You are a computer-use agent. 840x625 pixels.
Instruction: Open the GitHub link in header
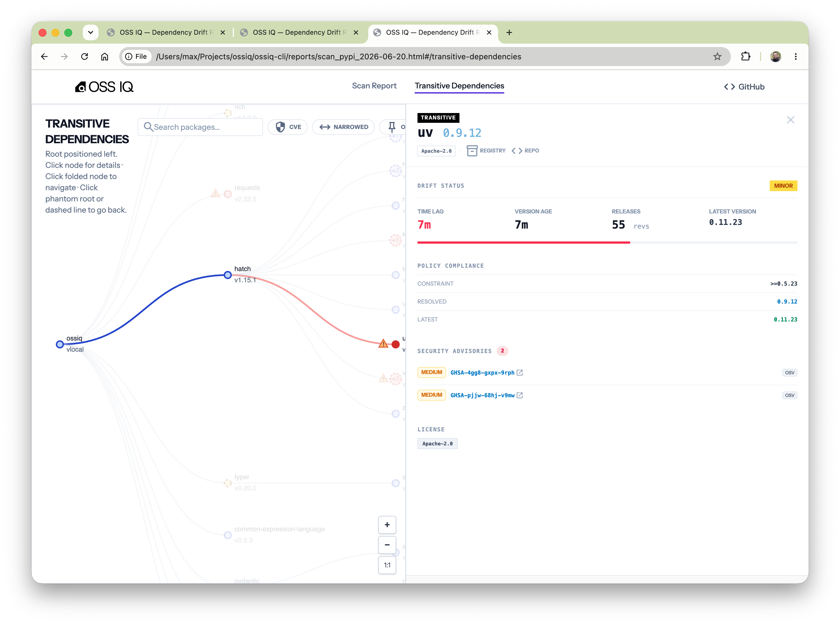coord(744,87)
